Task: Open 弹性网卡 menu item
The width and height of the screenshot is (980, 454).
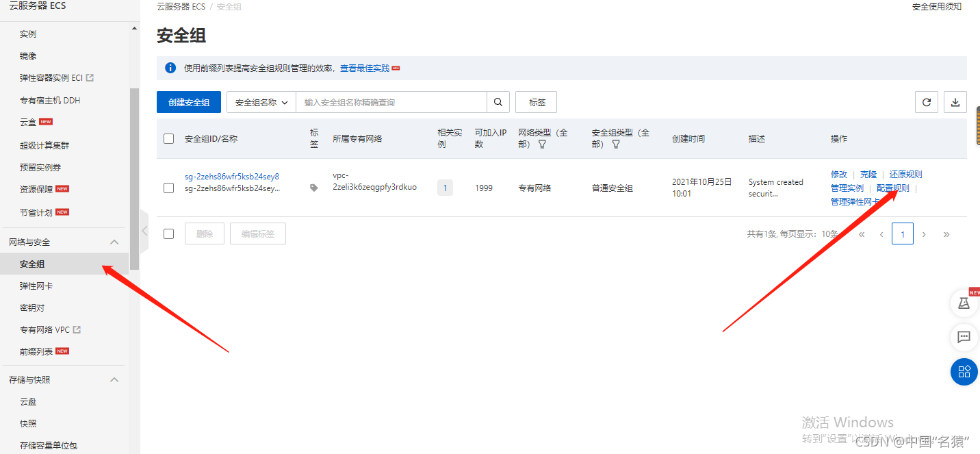Action: tap(36, 286)
